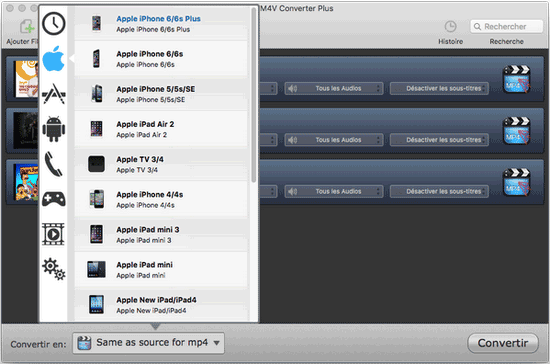Image resolution: width=550 pixels, height=364 pixels.
Task: Click the Convertir en: label
Action: point(38,344)
